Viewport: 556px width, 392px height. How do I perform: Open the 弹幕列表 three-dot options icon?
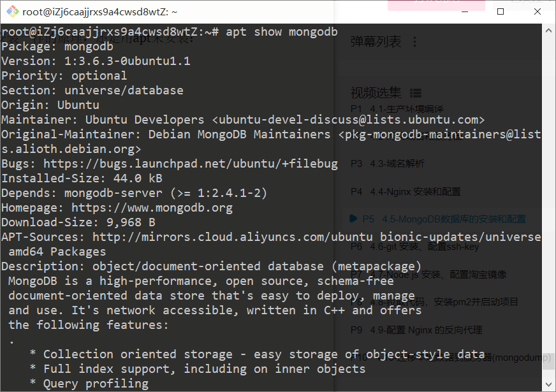[x=415, y=42]
